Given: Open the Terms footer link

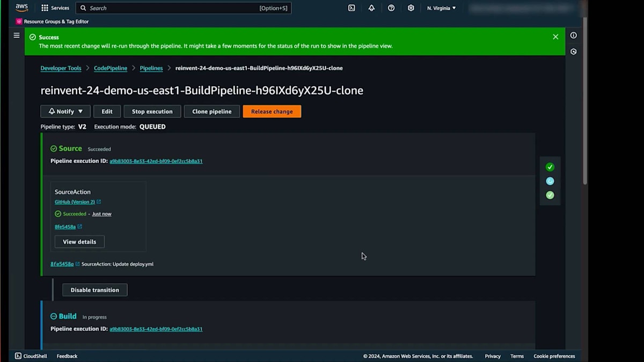Looking at the screenshot, I should [517, 356].
